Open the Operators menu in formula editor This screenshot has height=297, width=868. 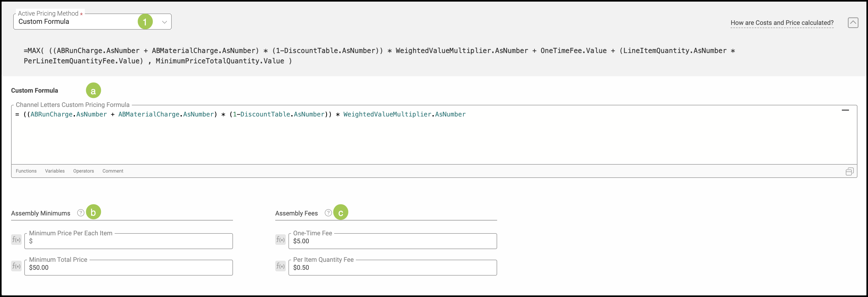tap(83, 171)
